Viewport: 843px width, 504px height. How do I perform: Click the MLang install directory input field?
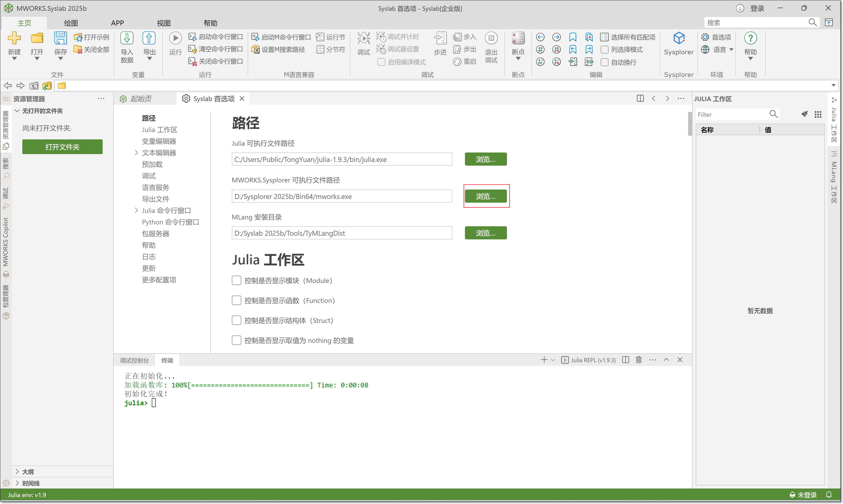[342, 233]
